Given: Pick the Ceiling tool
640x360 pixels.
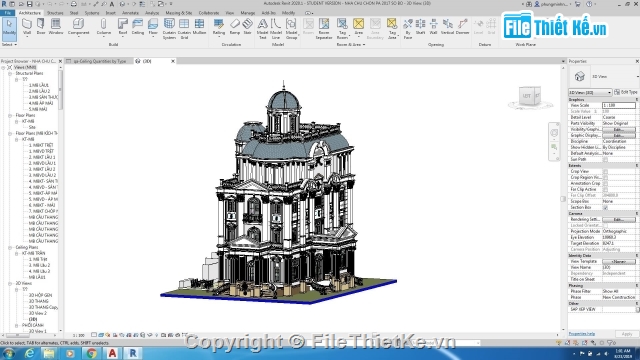Looking at the screenshot, I should click(138, 27).
